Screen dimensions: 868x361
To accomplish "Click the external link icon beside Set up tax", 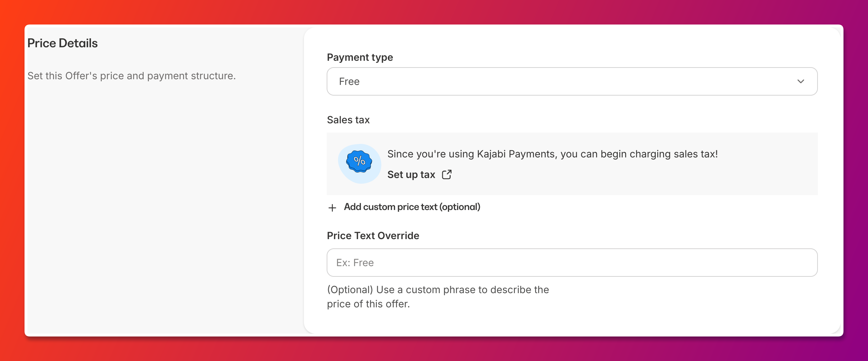I will [446, 174].
